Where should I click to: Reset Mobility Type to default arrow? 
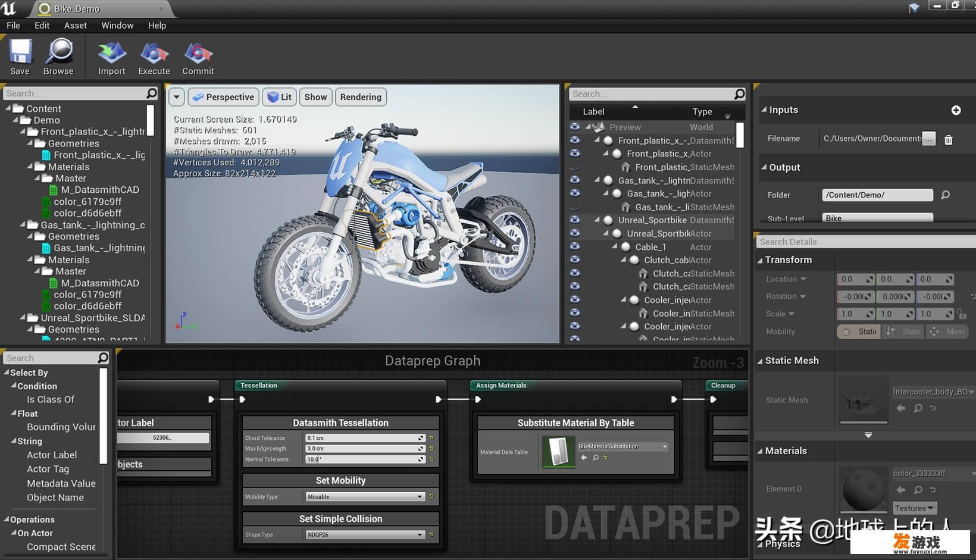coord(431,496)
